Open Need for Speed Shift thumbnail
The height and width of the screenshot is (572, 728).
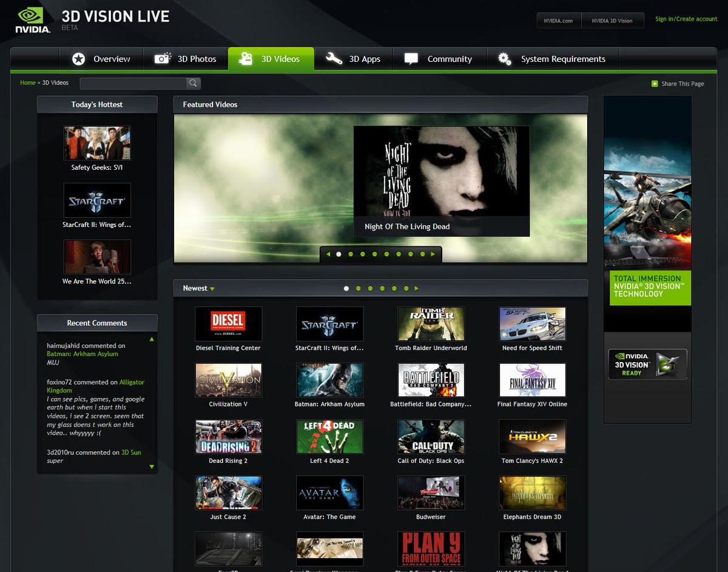tap(533, 323)
